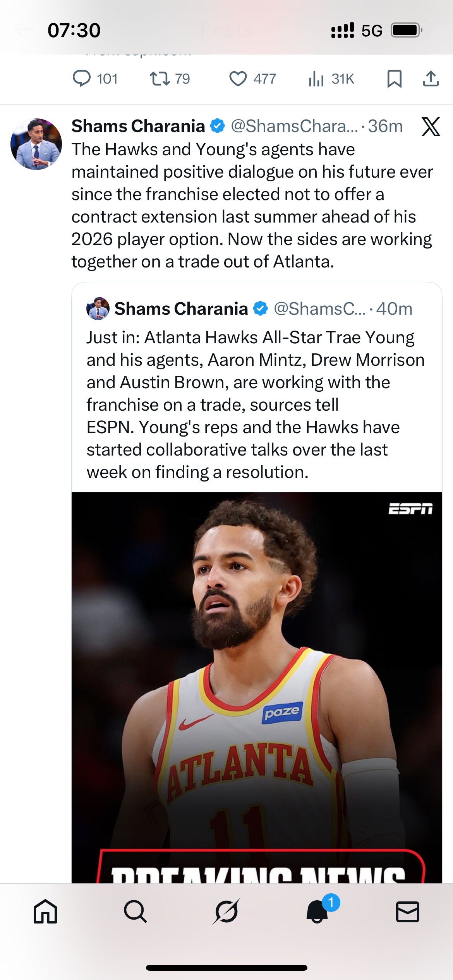Open Direct Messages envelope tab

408,911
